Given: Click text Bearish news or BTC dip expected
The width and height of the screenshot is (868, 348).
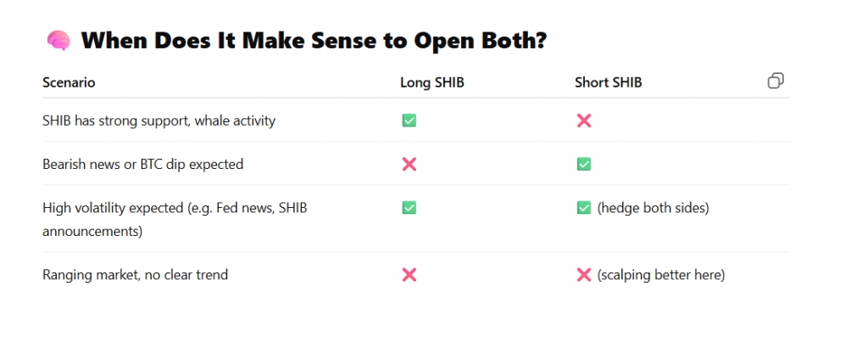Looking at the screenshot, I should point(142,165).
